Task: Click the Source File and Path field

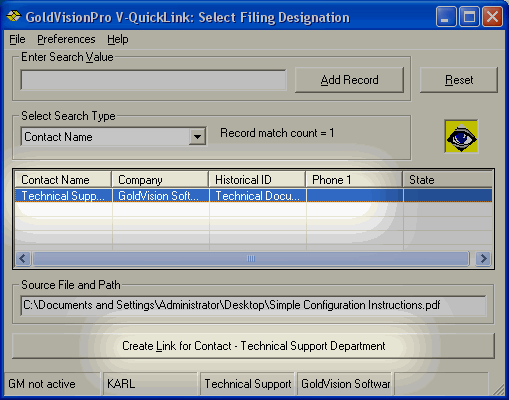Action: 253,305
